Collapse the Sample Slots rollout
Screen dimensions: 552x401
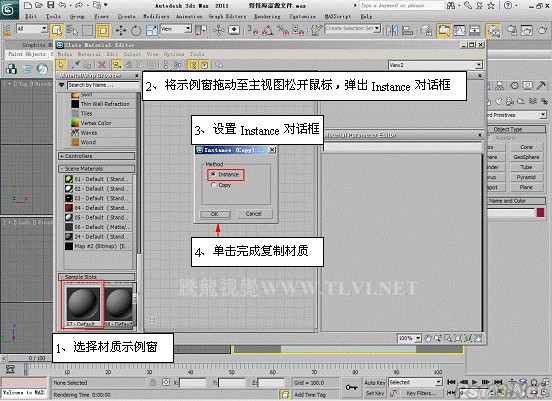click(96, 277)
